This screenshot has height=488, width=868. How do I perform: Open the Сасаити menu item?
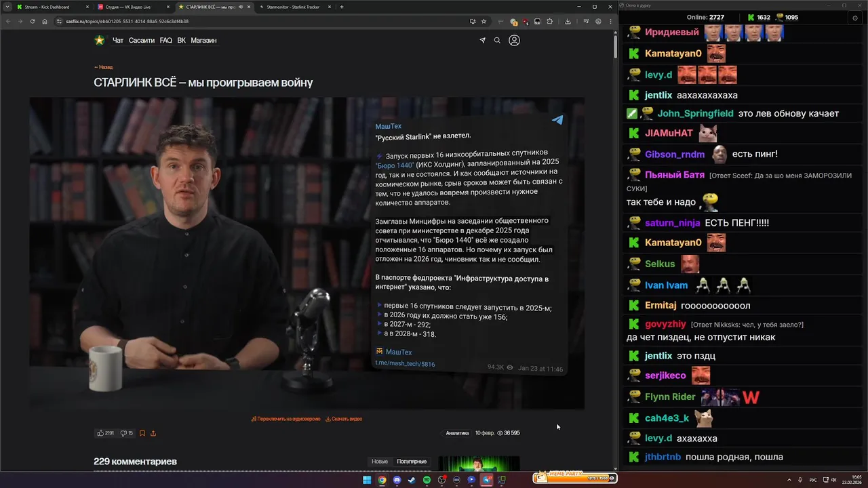click(142, 41)
